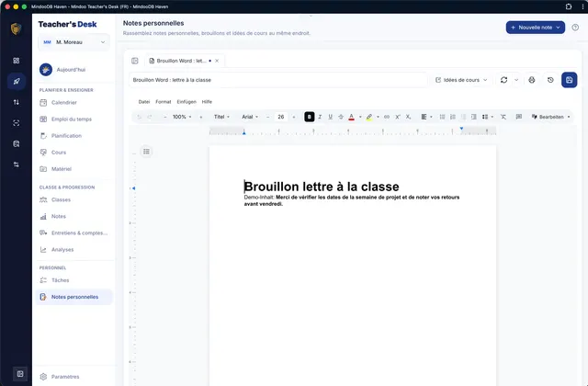
Task: Save the note with the blue disk icon
Action: (570, 80)
